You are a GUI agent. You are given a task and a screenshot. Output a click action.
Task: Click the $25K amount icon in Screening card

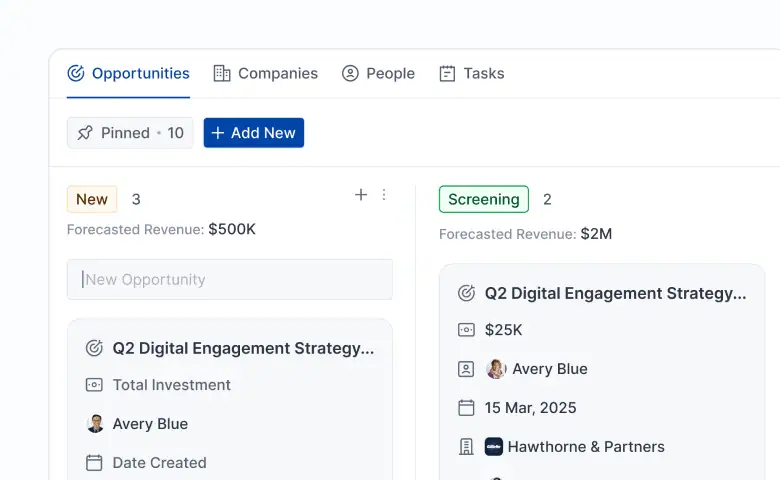[x=466, y=330]
